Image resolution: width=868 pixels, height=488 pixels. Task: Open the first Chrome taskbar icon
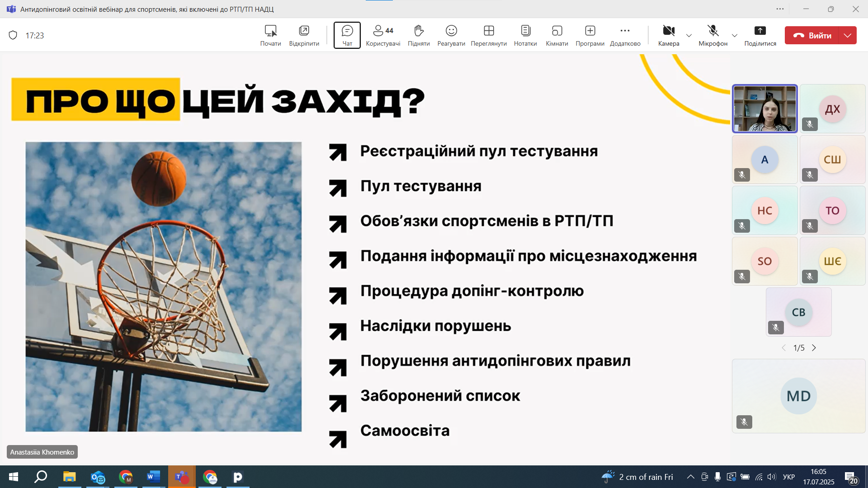(x=126, y=477)
